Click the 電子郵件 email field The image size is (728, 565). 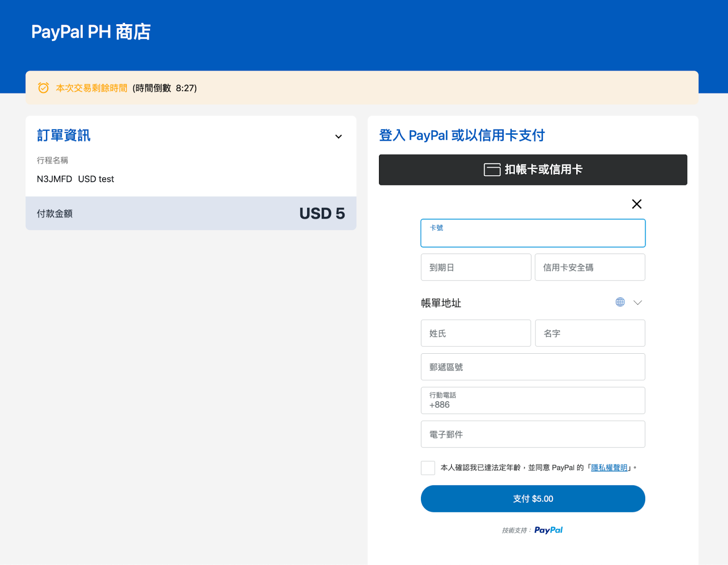click(x=533, y=434)
